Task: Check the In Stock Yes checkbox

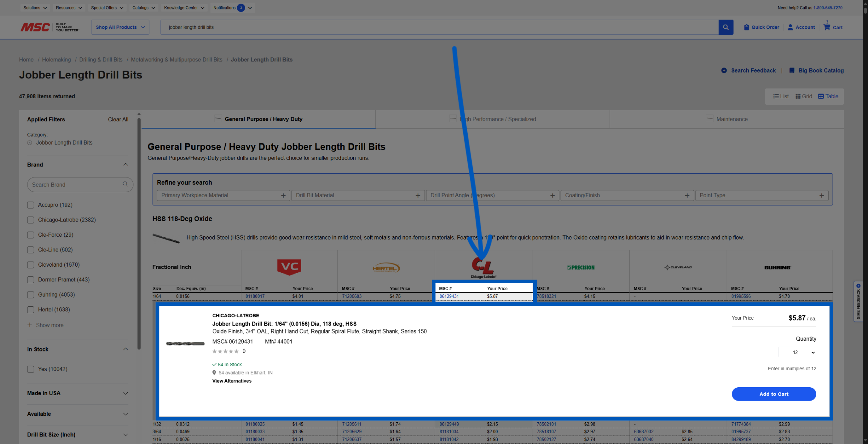Action: click(31, 369)
